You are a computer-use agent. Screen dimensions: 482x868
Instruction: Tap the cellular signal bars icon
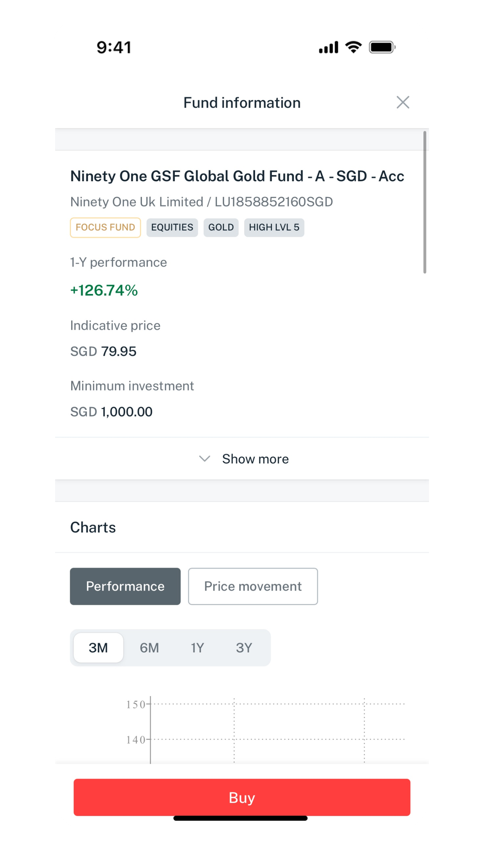328,47
